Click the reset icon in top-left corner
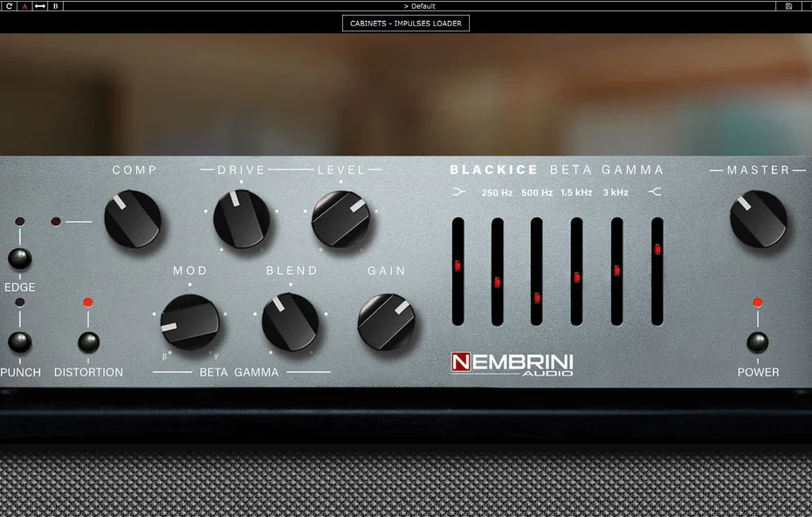This screenshot has height=517, width=812. 9,6
